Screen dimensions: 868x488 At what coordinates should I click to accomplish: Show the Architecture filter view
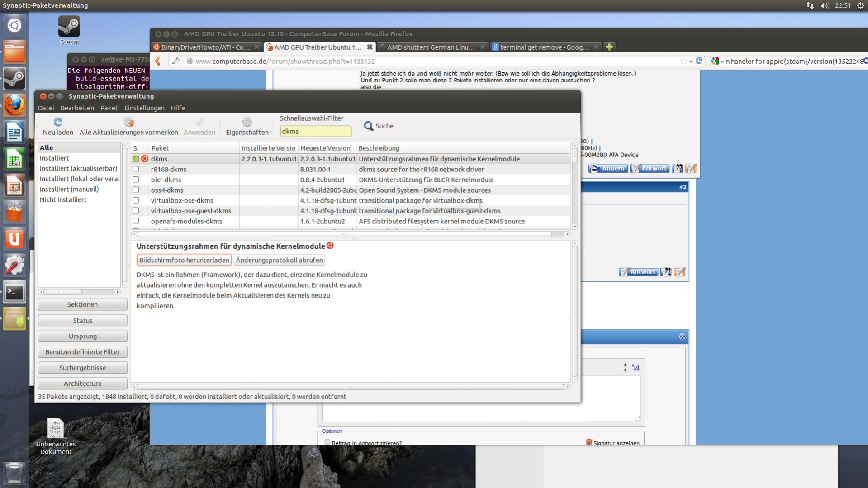pos(83,384)
